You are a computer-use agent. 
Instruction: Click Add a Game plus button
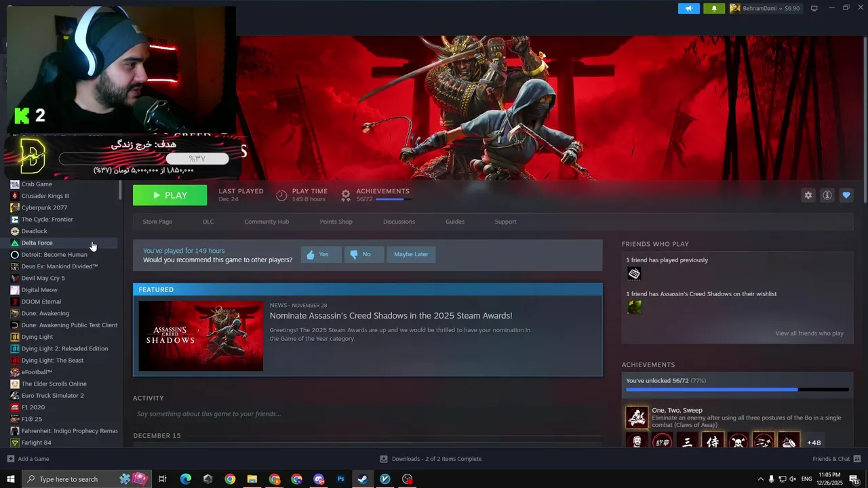click(x=10, y=459)
